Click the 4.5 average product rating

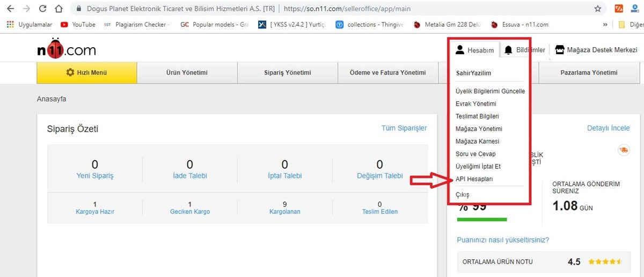pos(574,262)
